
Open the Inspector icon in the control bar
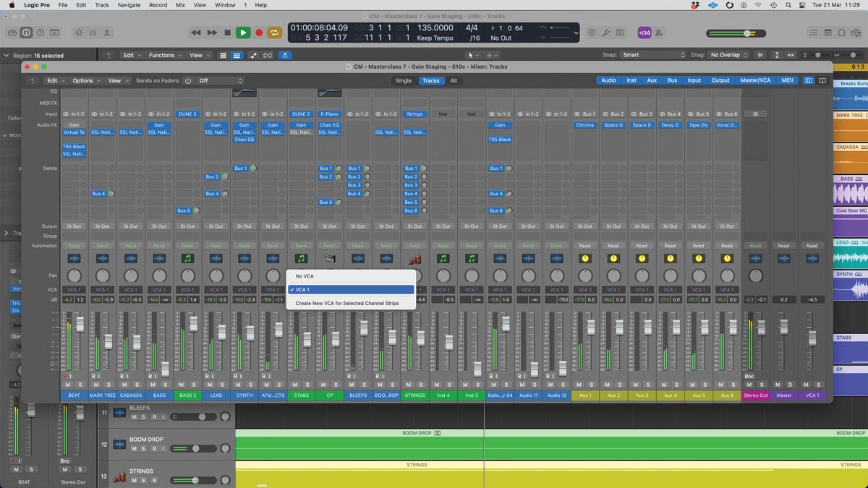click(x=25, y=33)
